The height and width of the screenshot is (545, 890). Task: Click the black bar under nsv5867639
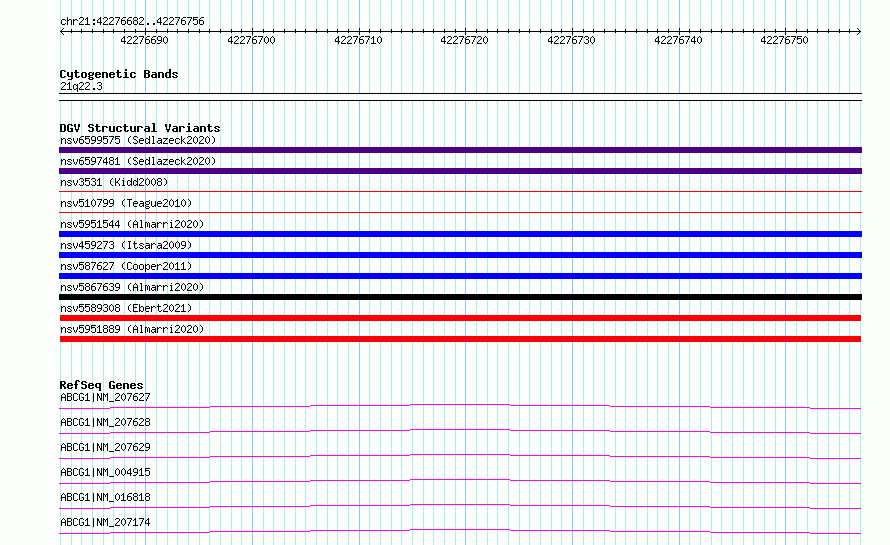(x=460, y=297)
